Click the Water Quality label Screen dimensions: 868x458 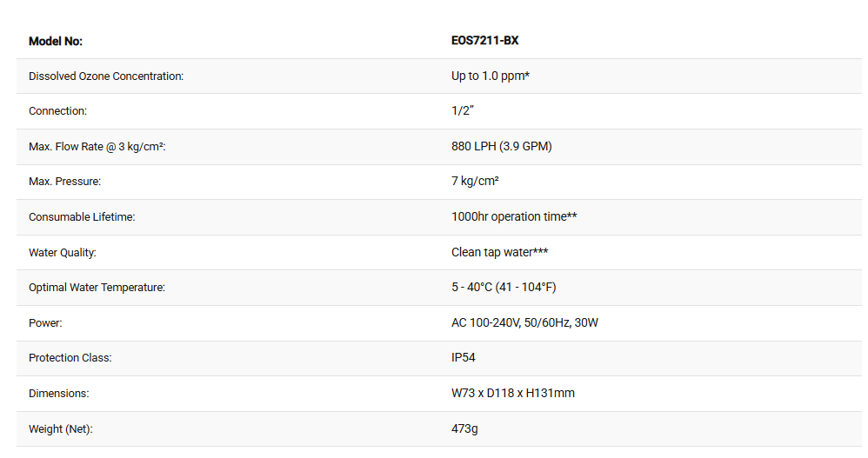[x=63, y=253]
